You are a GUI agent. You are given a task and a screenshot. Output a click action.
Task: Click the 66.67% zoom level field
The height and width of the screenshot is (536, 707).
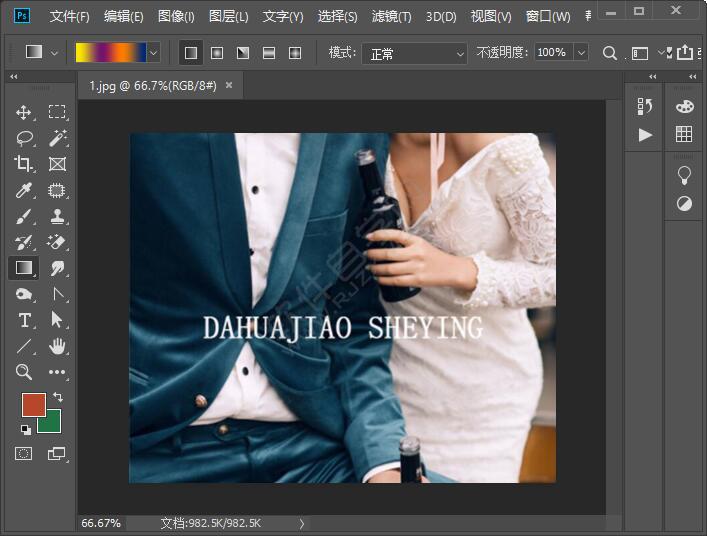(101, 523)
